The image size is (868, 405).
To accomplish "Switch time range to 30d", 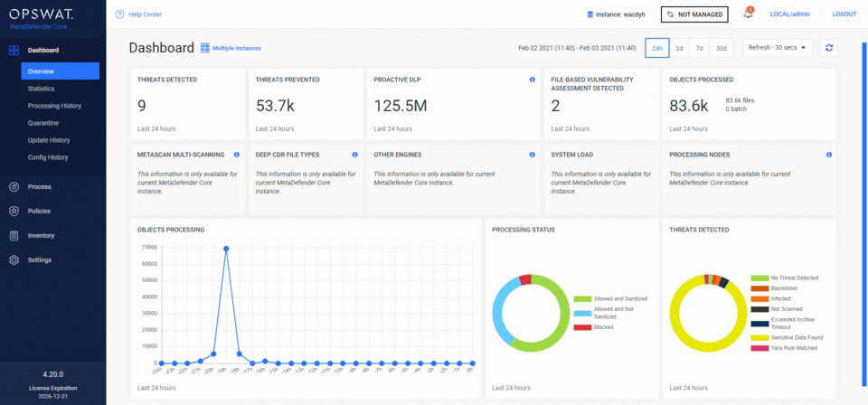I will click(x=722, y=48).
